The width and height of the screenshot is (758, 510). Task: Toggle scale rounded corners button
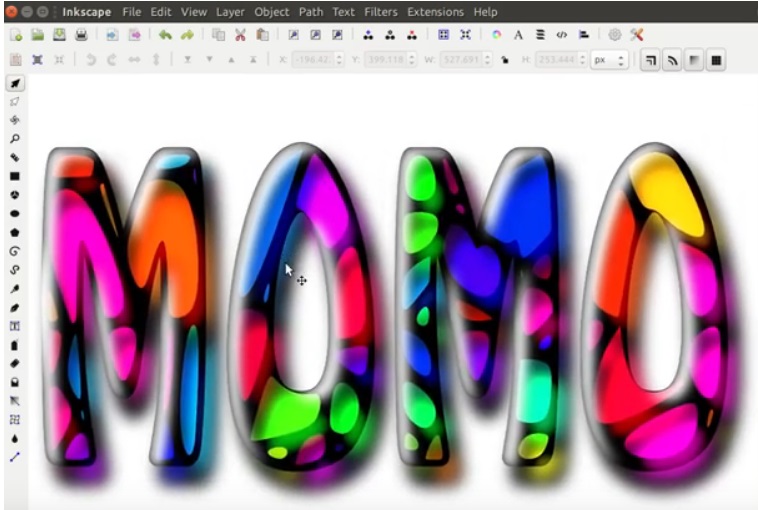point(672,60)
